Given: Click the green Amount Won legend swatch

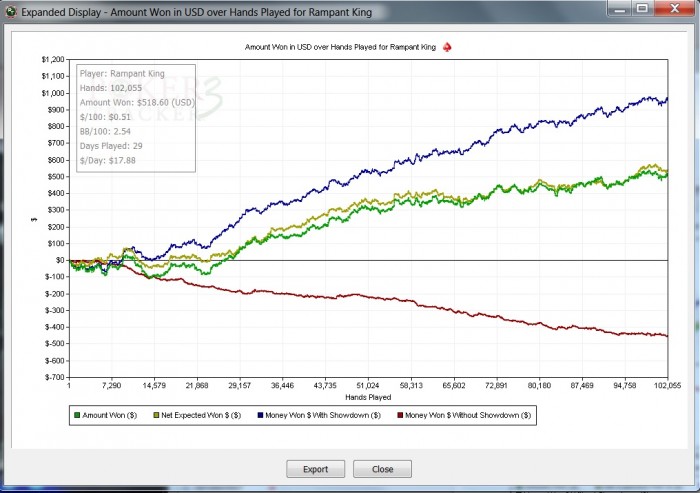Looking at the screenshot, I should (x=77, y=415).
